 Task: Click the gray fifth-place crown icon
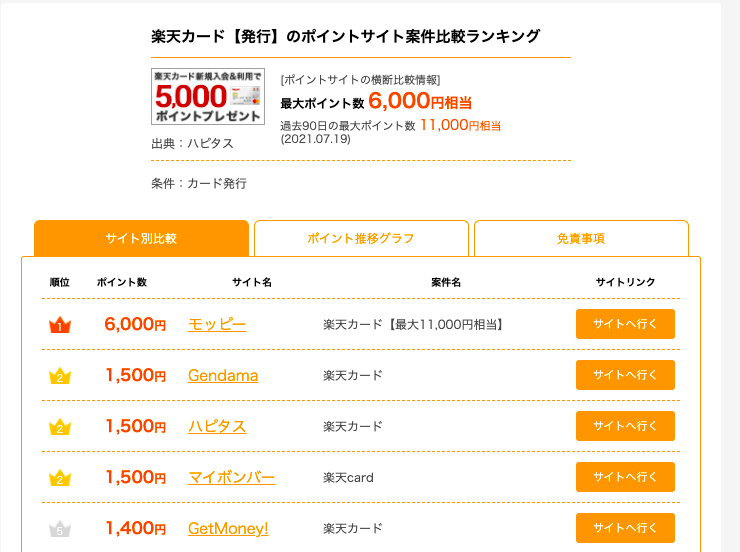coord(60,529)
